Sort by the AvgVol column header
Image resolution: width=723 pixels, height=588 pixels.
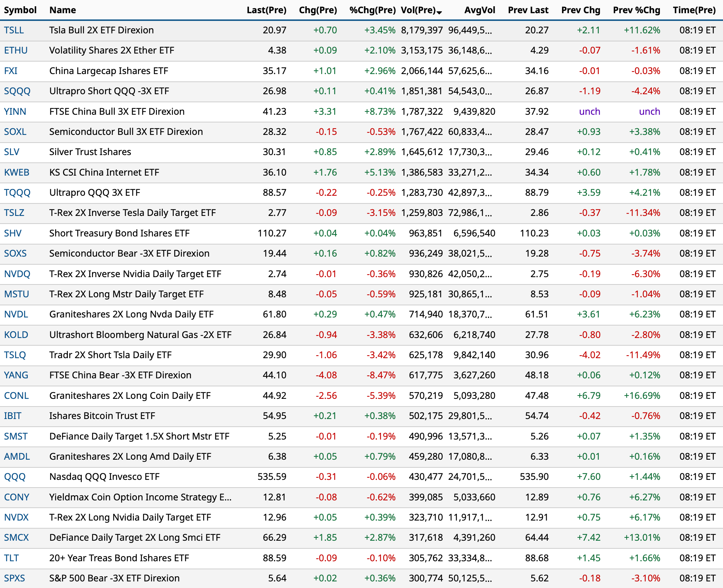(x=479, y=10)
